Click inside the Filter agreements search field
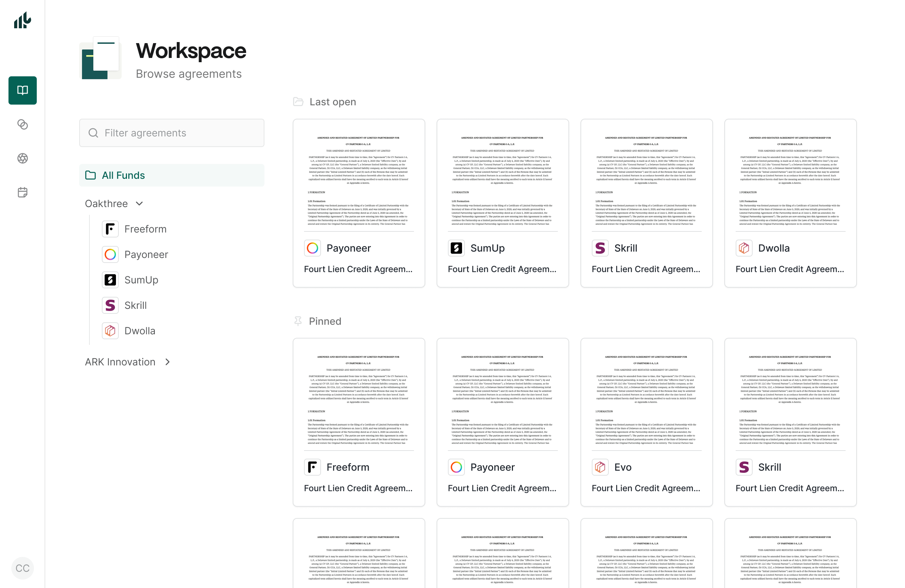The width and height of the screenshot is (905, 588). (171, 133)
